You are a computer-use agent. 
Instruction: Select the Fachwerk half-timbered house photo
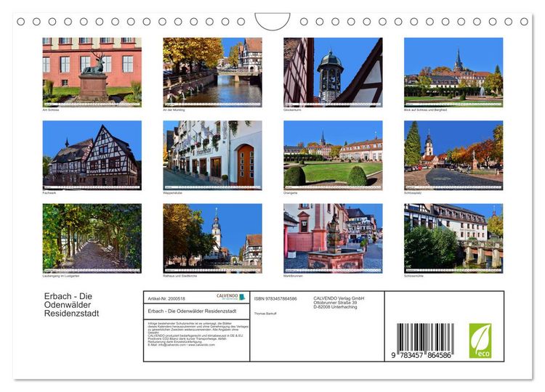92,155
